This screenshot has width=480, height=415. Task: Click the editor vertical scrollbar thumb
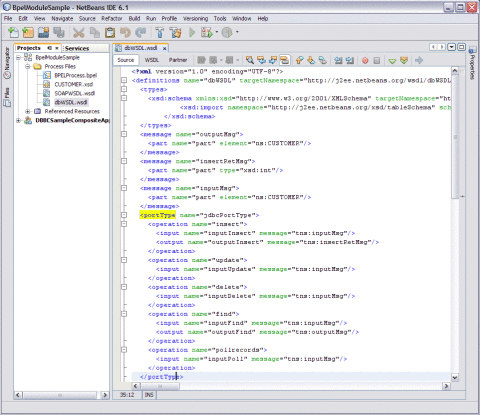coord(455,137)
